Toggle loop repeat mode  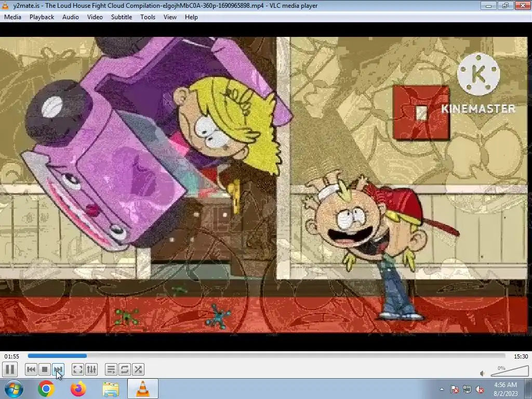coord(125,369)
